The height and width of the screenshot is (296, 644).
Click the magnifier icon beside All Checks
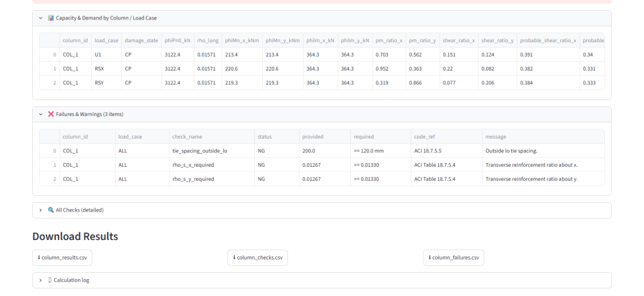(51, 210)
